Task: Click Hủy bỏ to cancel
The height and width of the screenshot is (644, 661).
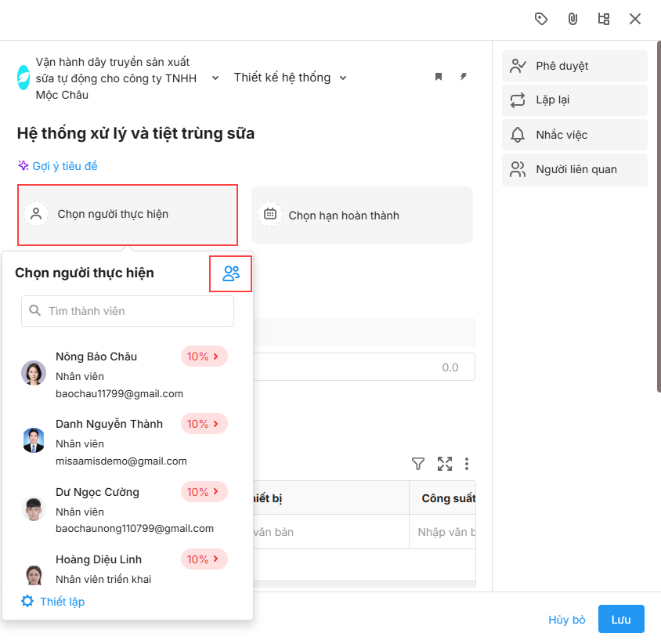Action: coord(566,619)
